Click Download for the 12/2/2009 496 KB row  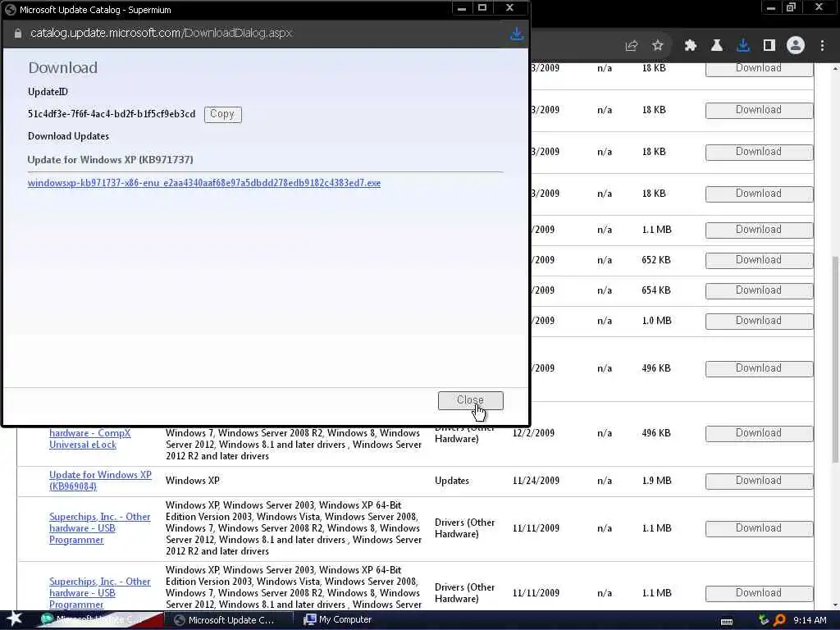pyautogui.click(x=759, y=433)
